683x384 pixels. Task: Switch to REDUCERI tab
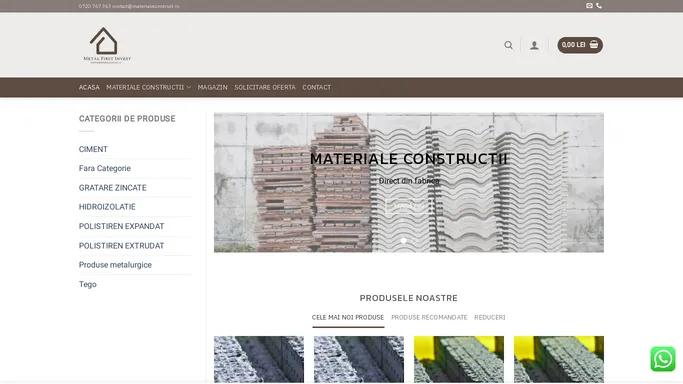pos(490,317)
